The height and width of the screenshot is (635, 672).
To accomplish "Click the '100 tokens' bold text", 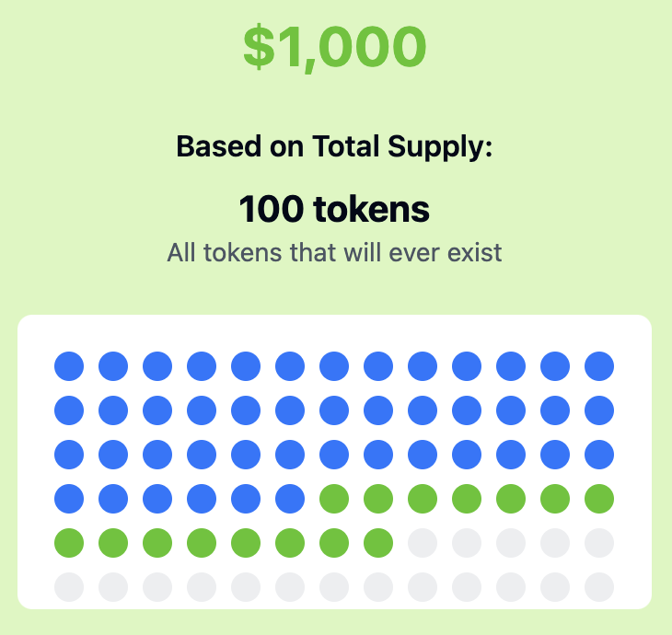I will pyautogui.click(x=334, y=209).
